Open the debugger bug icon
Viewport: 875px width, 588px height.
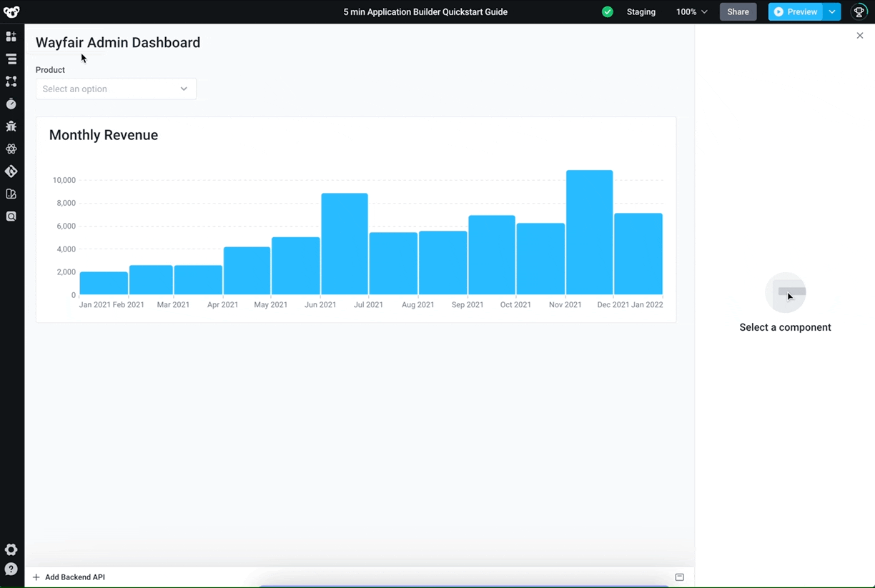(11, 126)
